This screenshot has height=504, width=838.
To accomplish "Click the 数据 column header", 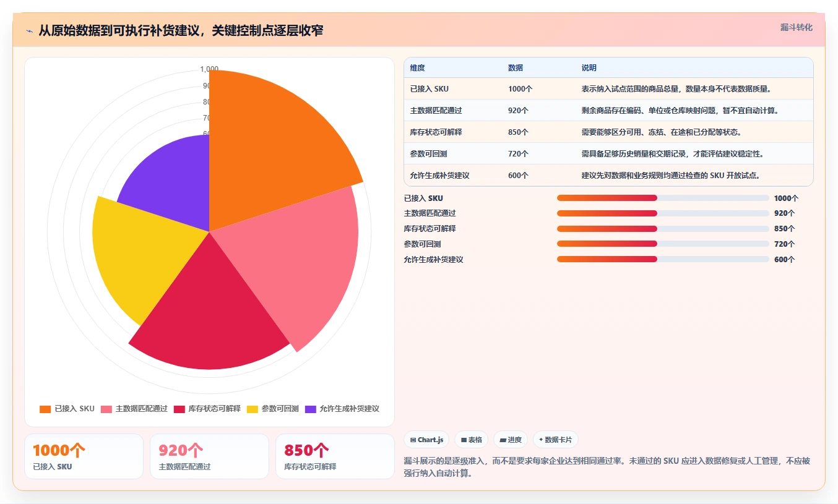I will point(516,67).
